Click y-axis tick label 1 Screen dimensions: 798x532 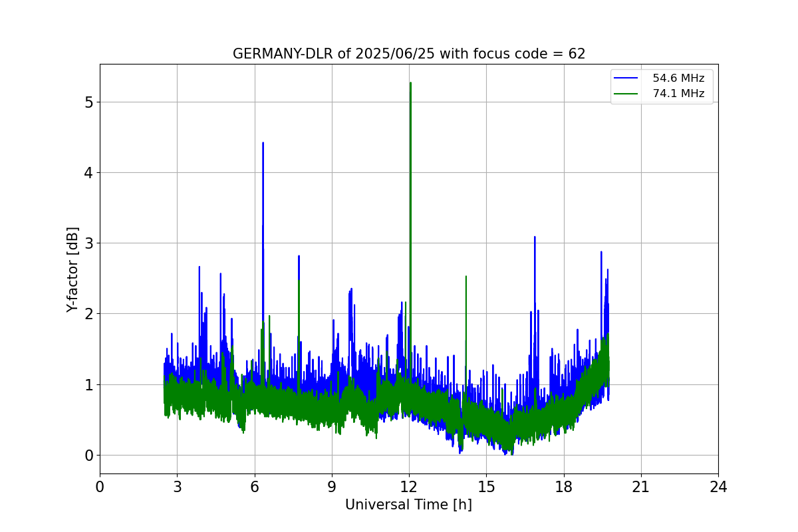point(88,384)
